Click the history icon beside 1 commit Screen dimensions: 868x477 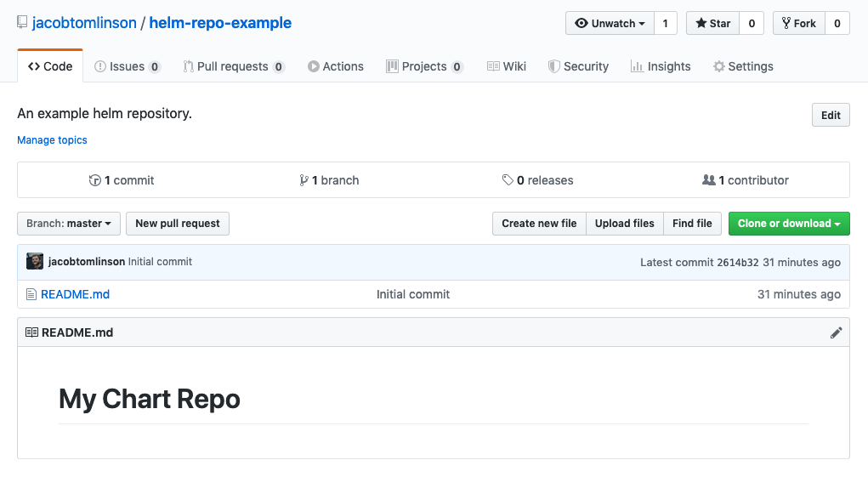[x=94, y=180]
